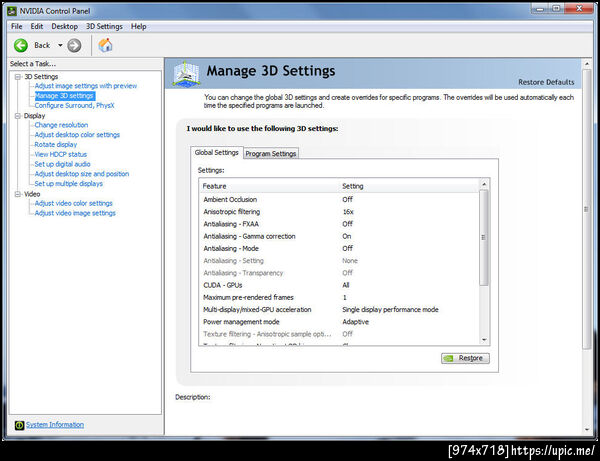This screenshot has height=461, width=600.
Task: Open the Back history dropdown arrow
Action: coord(60,46)
